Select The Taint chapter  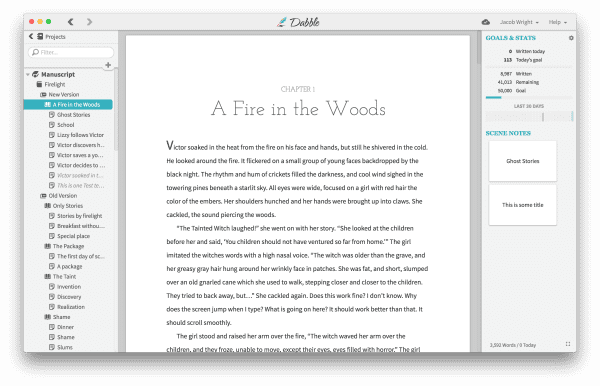tap(64, 277)
